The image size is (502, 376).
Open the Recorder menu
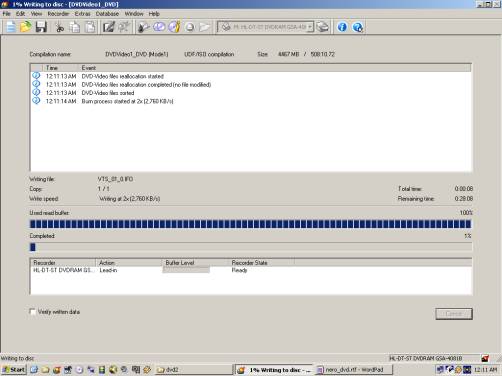pos(58,14)
